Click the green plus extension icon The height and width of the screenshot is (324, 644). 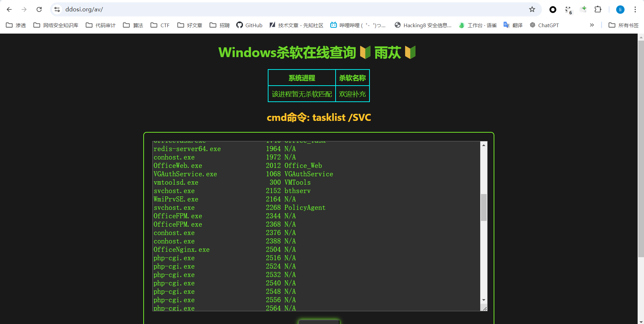pos(584,9)
